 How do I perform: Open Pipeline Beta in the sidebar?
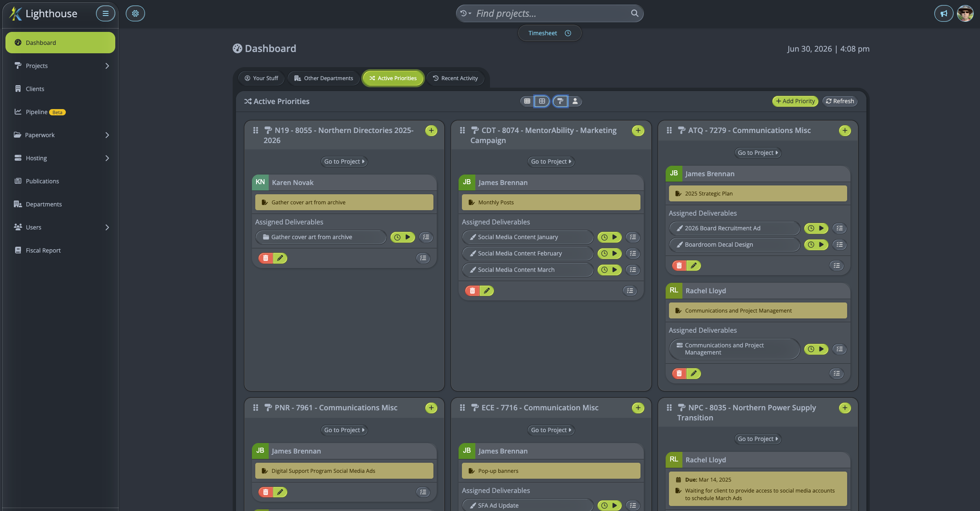[60, 112]
